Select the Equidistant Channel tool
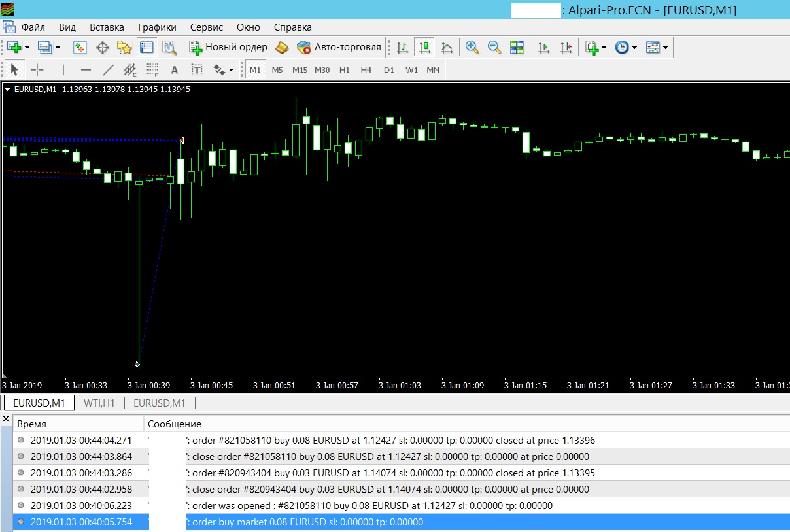Viewport: 790px width, 532px height. (130, 69)
